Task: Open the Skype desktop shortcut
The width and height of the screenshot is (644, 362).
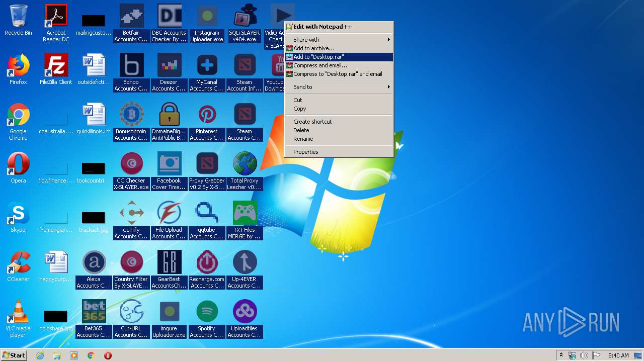Action: (x=18, y=217)
